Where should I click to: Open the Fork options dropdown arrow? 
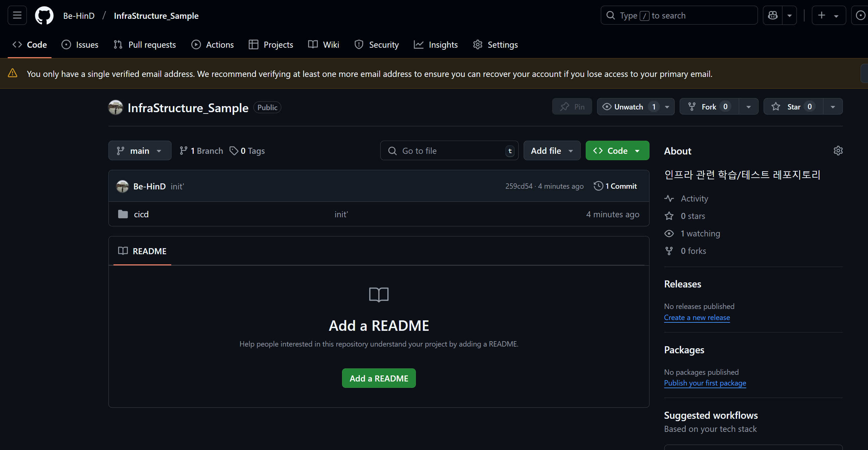tap(749, 107)
